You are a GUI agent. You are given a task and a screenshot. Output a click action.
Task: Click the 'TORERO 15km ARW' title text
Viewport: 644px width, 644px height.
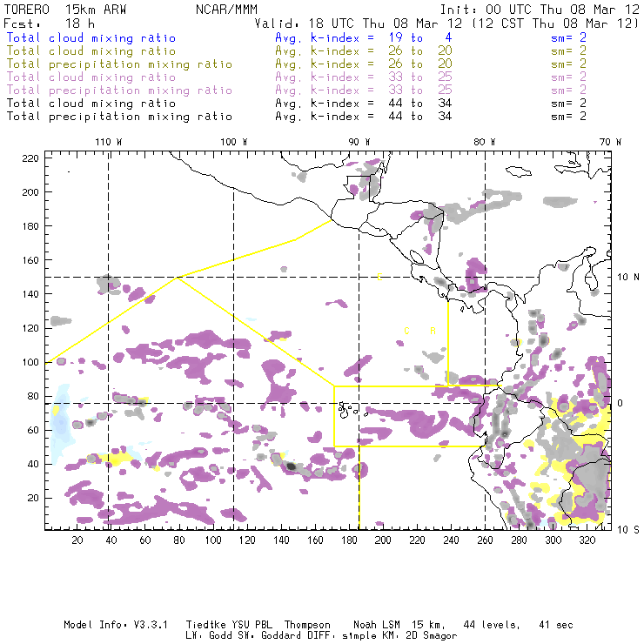click(65, 10)
